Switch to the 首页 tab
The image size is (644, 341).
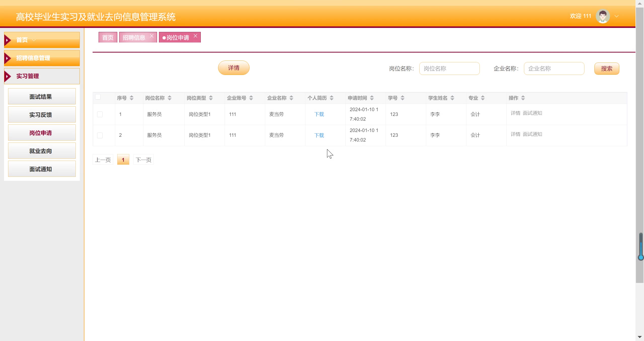point(108,37)
